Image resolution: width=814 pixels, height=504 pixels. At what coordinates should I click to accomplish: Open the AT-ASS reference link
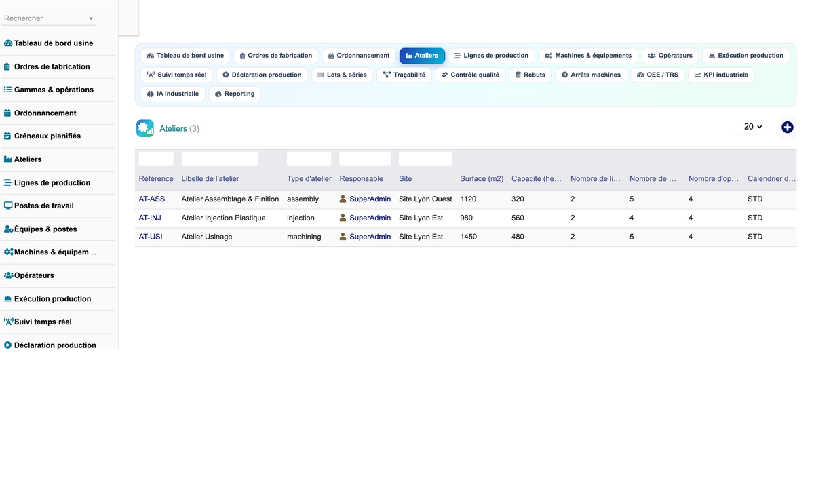152,199
